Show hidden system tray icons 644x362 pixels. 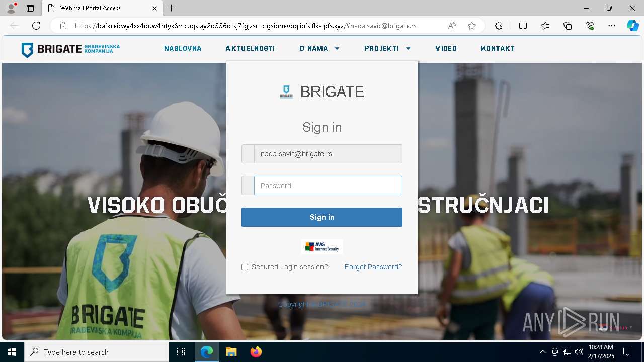[542, 352]
